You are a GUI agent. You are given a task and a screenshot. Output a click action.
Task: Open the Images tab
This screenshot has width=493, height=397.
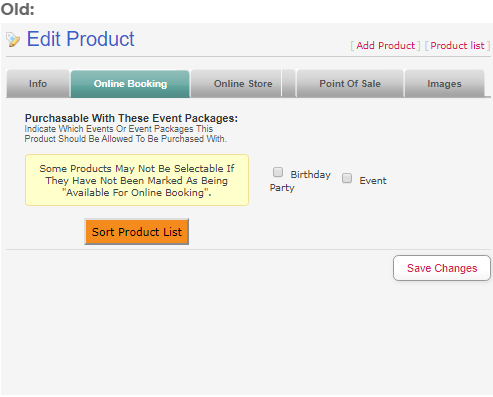point(444,83)
